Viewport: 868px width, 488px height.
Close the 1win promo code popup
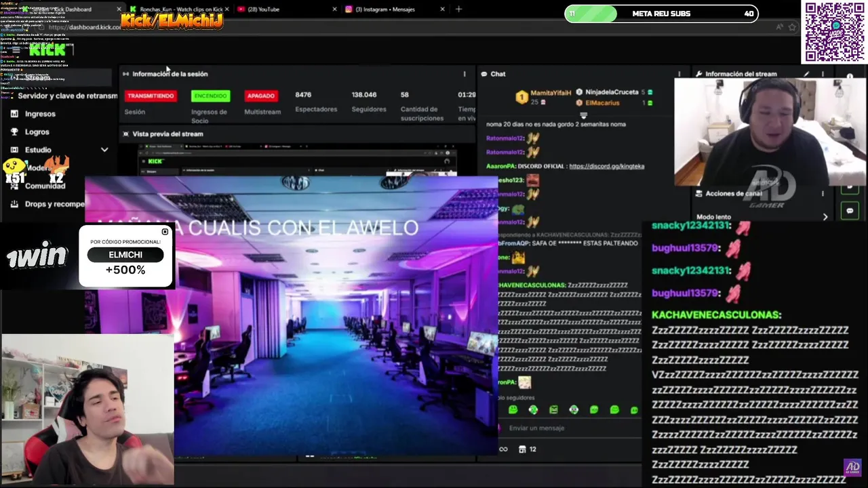165,232
